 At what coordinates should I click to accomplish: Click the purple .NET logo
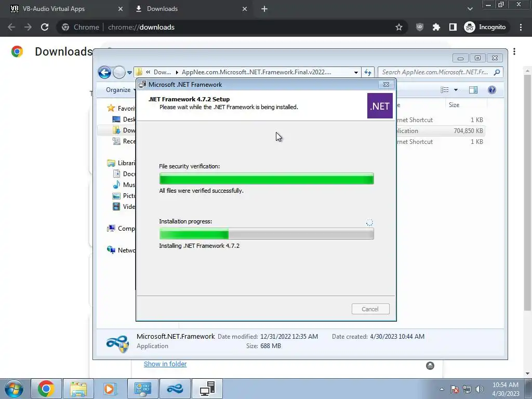point(380,106)
